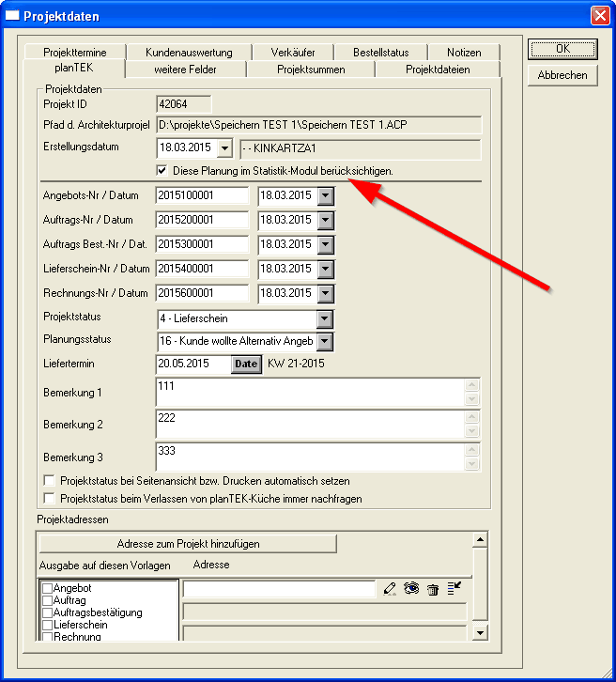
Task: Expand the Planungsstatus dropdown list
Action: click(x=325, y=341)
